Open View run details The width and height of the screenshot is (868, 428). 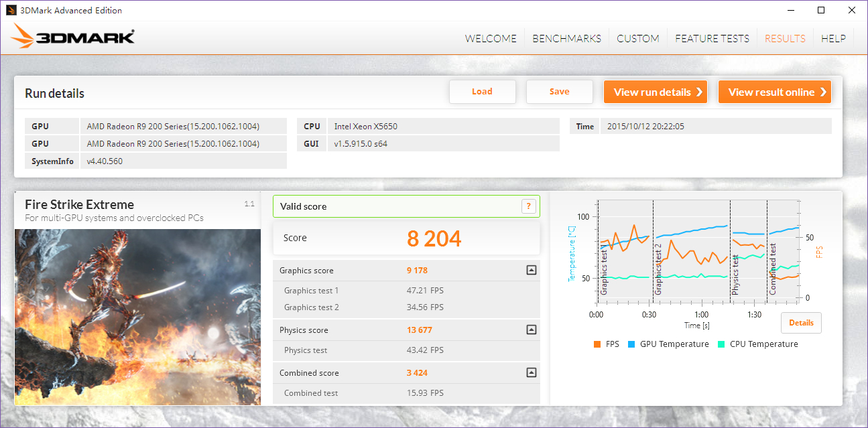pos(656,92)
